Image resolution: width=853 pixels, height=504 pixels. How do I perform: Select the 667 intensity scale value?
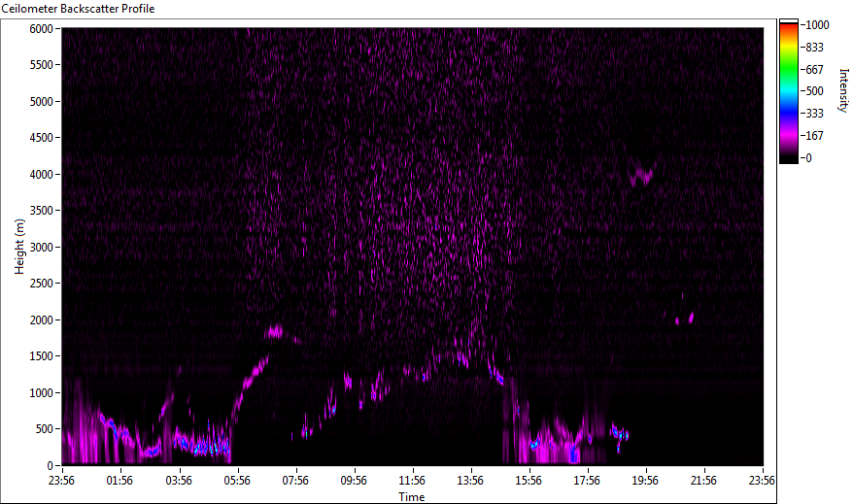click(814, 70)
